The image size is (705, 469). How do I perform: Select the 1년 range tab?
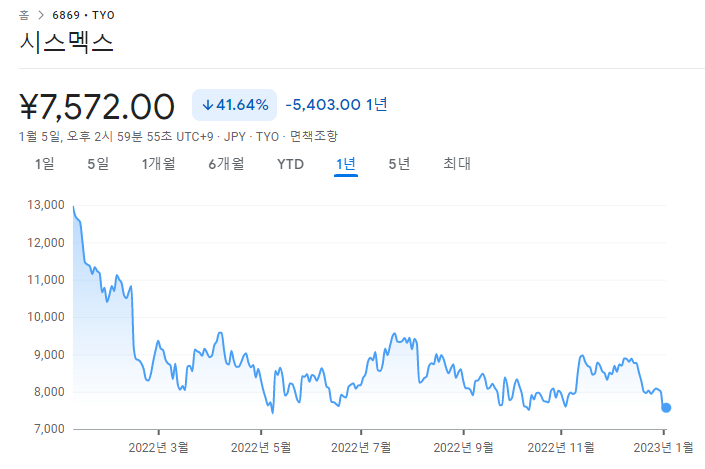coord(346,164)
